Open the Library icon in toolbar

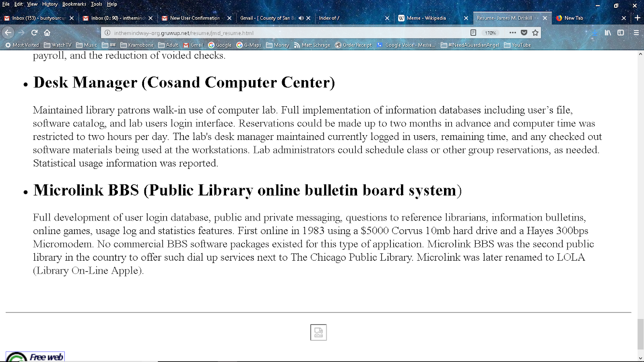click(608, 33)
